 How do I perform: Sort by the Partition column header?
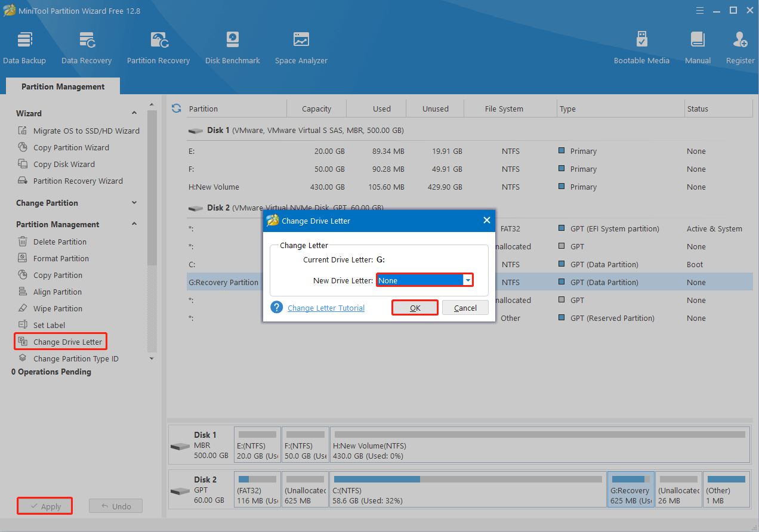tap(236, 109)
